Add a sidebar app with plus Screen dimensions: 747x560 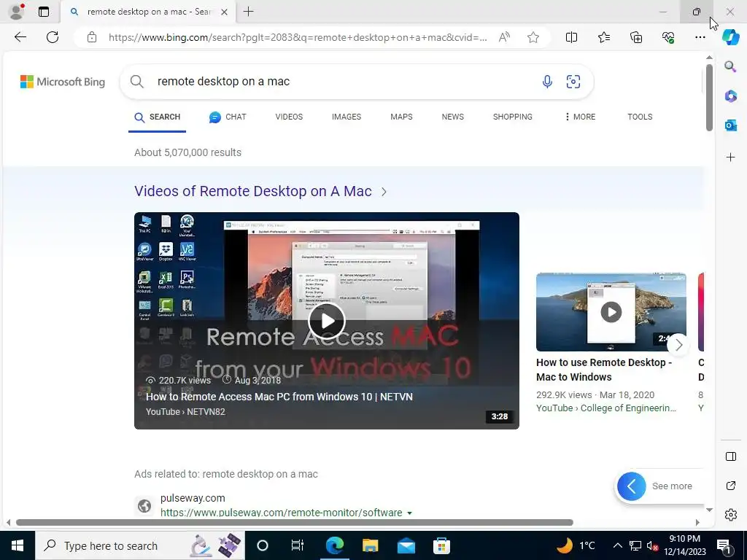[x=730, y=157]
